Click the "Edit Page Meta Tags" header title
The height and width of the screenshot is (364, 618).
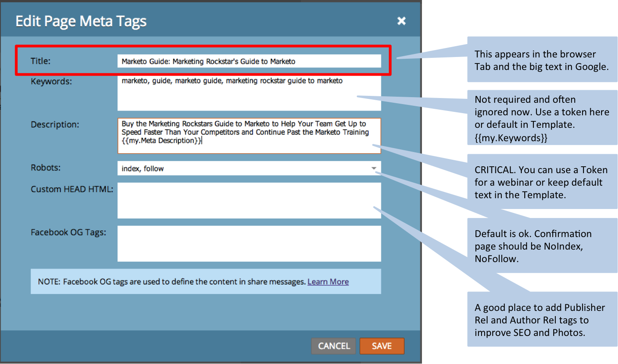(x=81, y=21)
